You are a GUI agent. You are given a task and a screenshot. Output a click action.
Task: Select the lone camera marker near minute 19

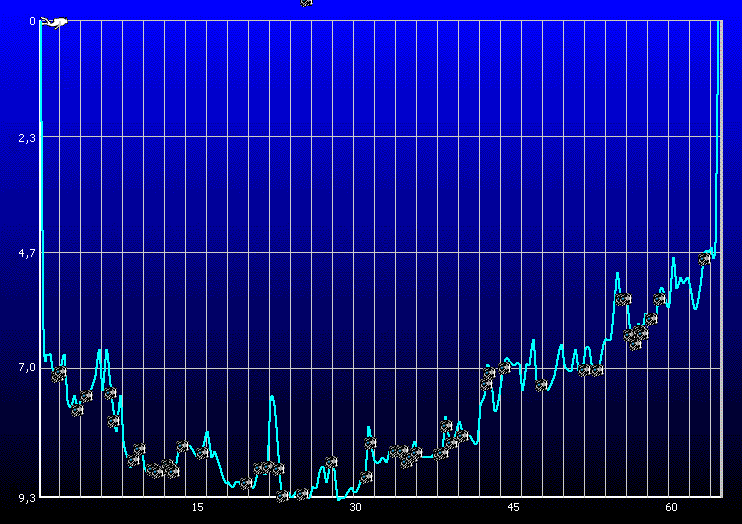pos(246,483)
